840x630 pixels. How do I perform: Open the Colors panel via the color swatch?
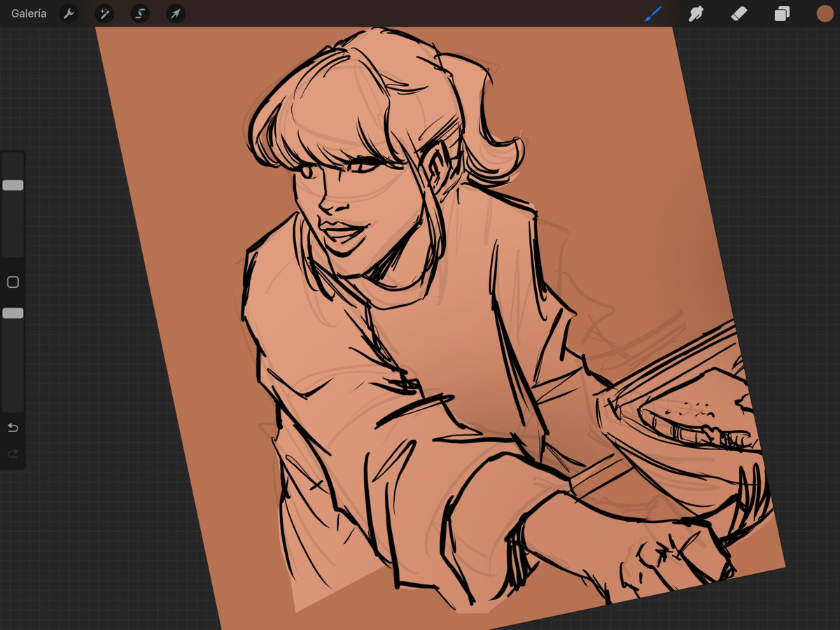(x=825, y=13)
